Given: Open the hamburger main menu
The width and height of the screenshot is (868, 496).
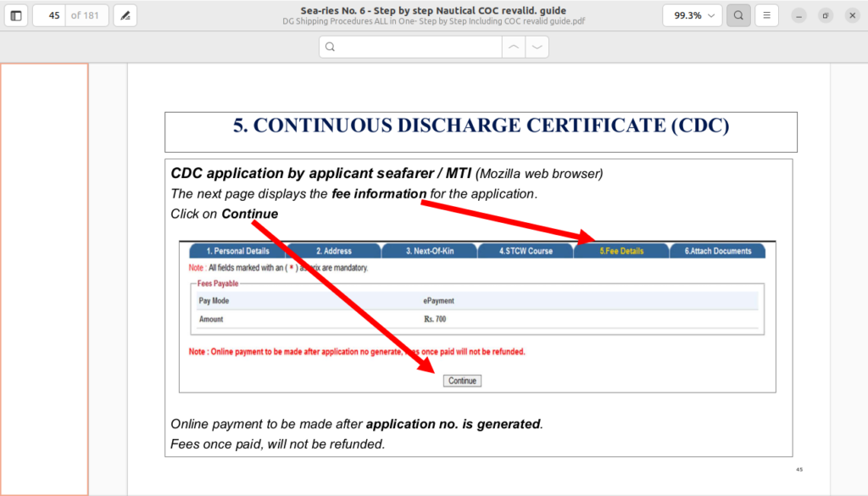Looking at the screenshot, I should pos(766,15).
